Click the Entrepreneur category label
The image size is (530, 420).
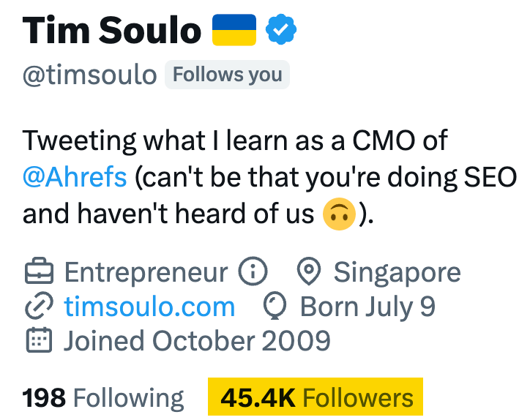(x=146, y=272)
